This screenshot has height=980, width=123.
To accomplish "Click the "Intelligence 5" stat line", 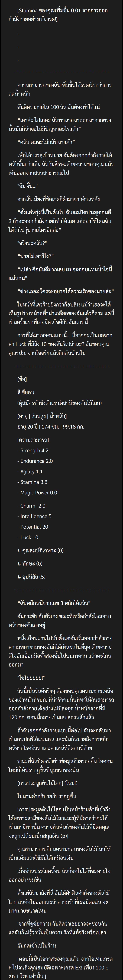I will 34,516.
